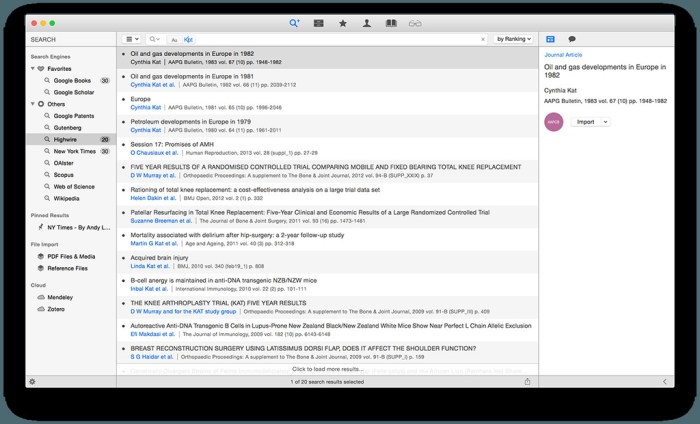The width and height of the screenshot is (700, 424).
Task: Click the star Favorites icon in toolbar
Action: 343,22
